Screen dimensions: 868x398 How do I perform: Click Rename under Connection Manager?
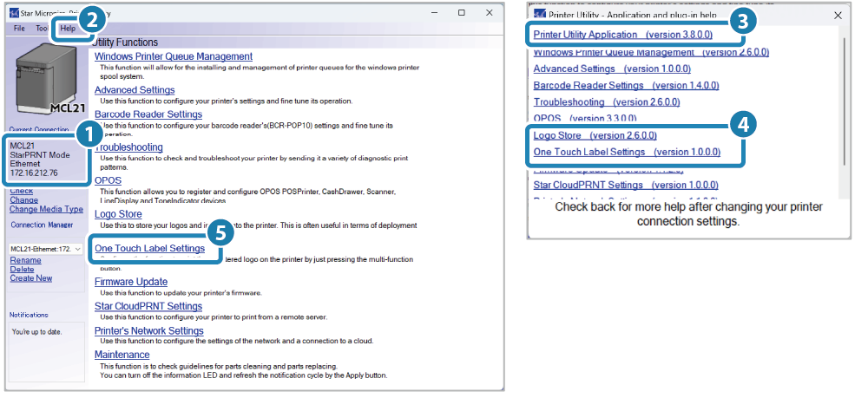coord(25,260)
